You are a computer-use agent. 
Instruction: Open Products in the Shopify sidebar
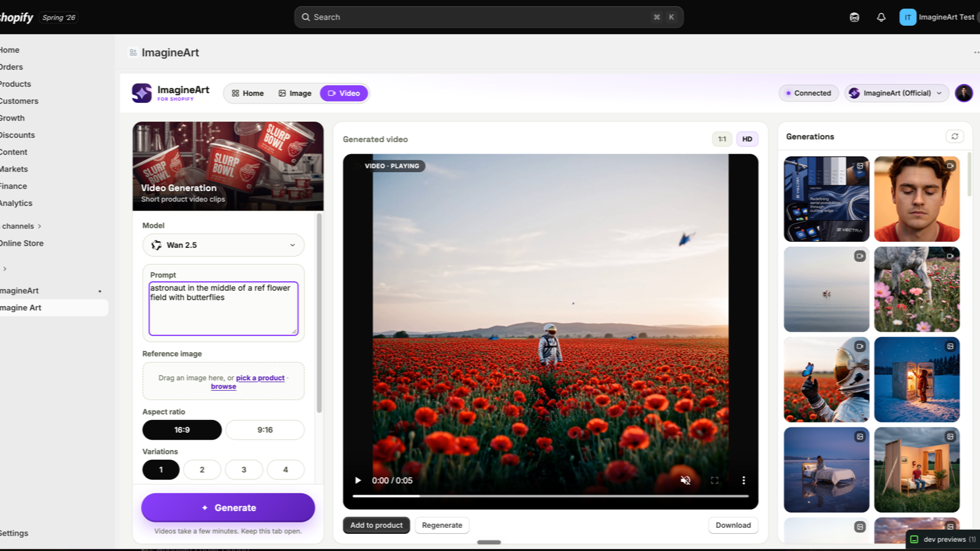15,84
